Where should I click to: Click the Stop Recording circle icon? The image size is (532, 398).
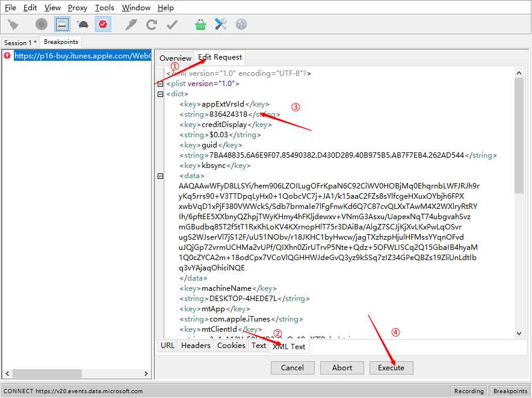click(x=42, y=25)
